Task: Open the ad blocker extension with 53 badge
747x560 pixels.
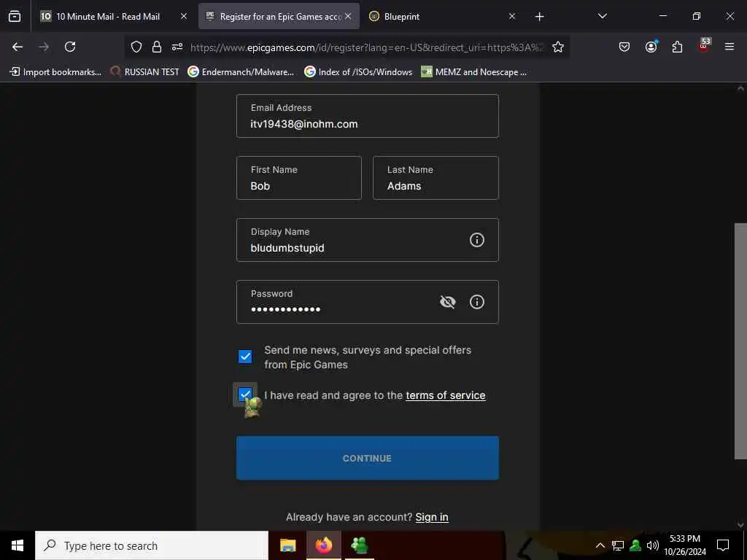Action: coord(704,45)
